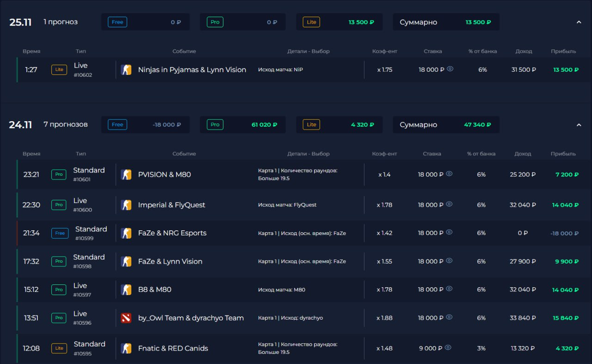Click CS game icon beside FaZe & NRG Esports
The height and width of the screenshot is (364, 592).
click(126, 233)
